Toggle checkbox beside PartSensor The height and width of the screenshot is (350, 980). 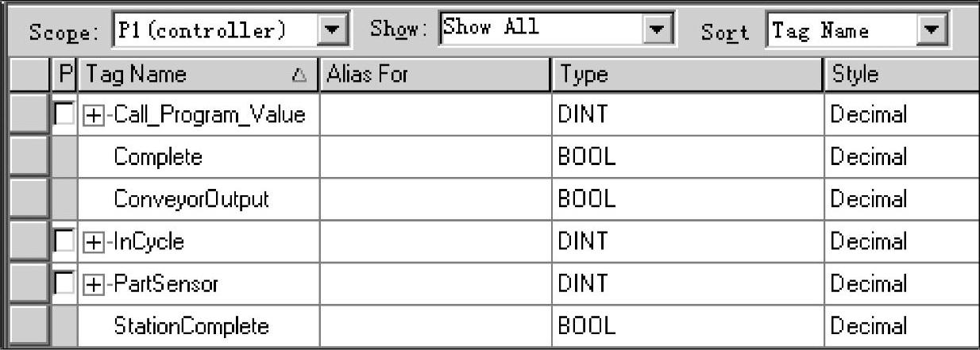pyautogui.click(x=65, y=284)
